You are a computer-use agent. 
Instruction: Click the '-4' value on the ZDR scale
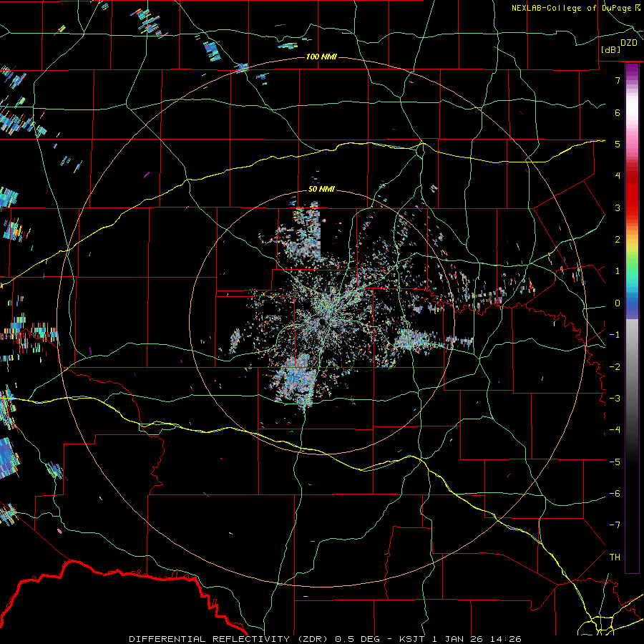coord(615,430)
